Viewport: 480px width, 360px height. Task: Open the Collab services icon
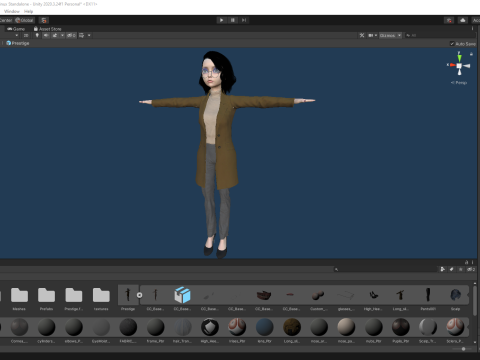449,20
